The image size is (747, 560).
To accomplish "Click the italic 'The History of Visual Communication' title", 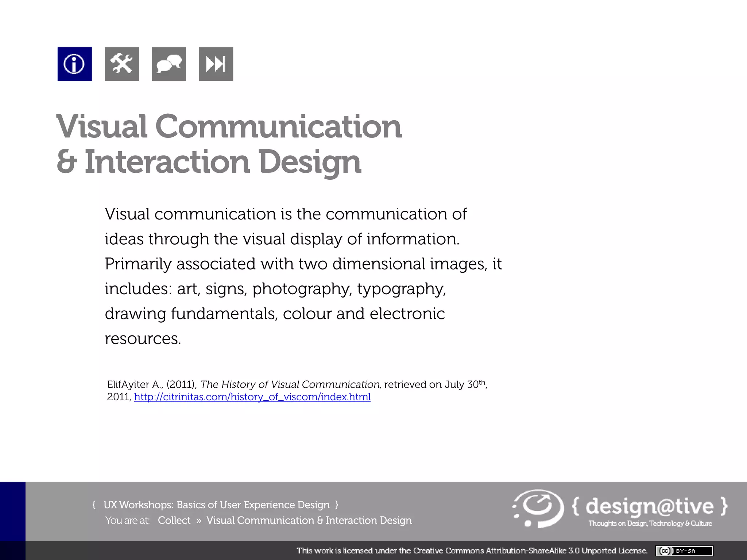I will 290,384.
